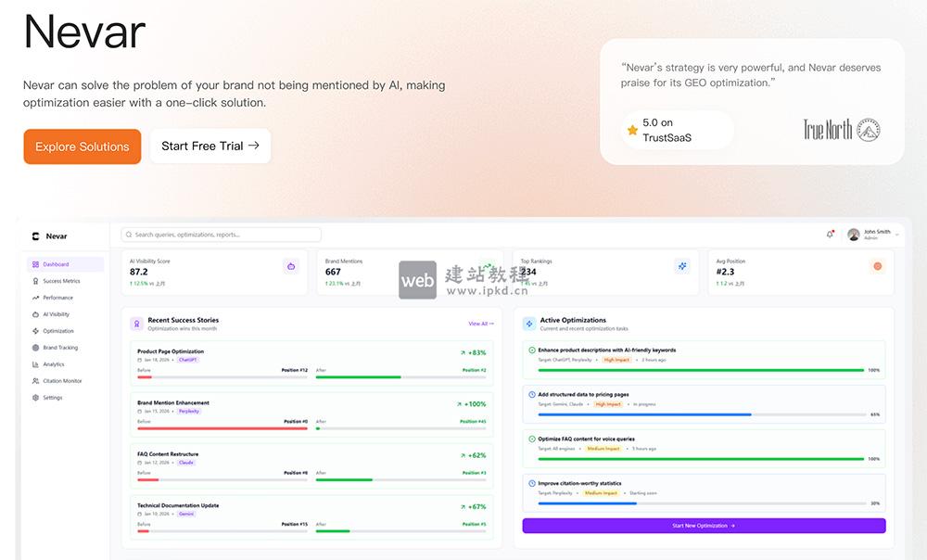Screen dimensions: 927x560
Task: Click the Nevar logo in the sidebar
Action: 36,236
